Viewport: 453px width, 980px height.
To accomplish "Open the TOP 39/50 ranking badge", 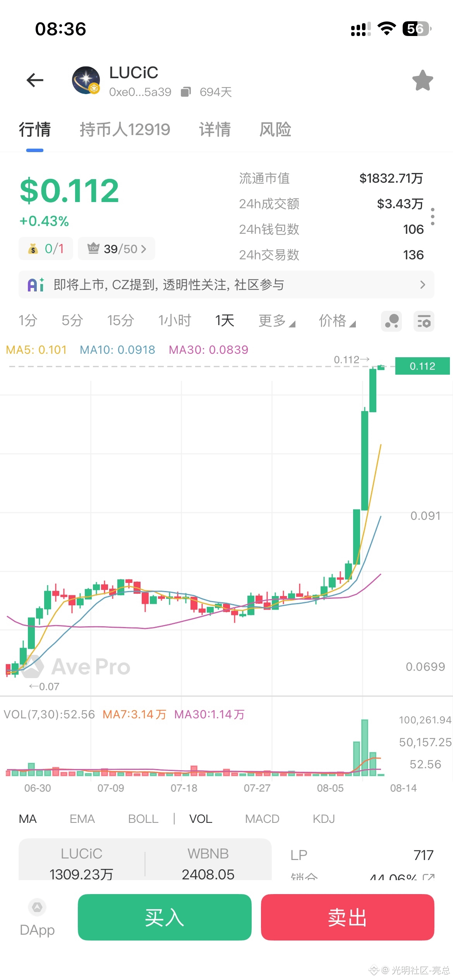I will coord(117,248).
